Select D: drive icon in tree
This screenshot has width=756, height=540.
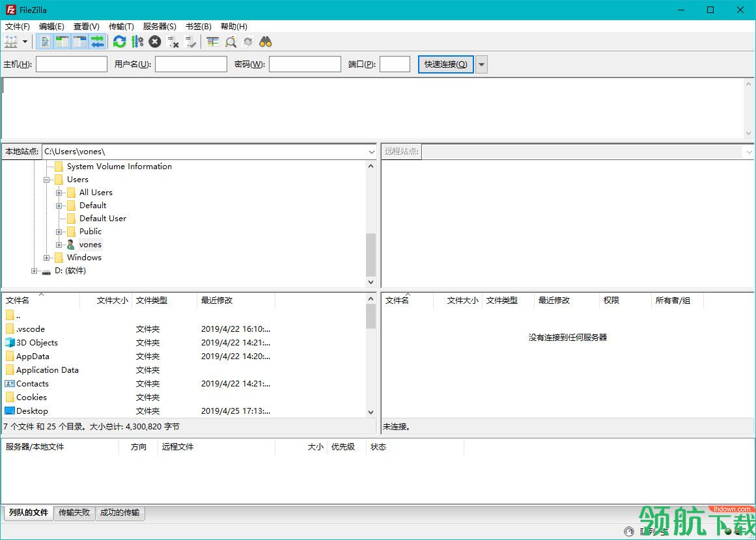(x=46, y=271)
